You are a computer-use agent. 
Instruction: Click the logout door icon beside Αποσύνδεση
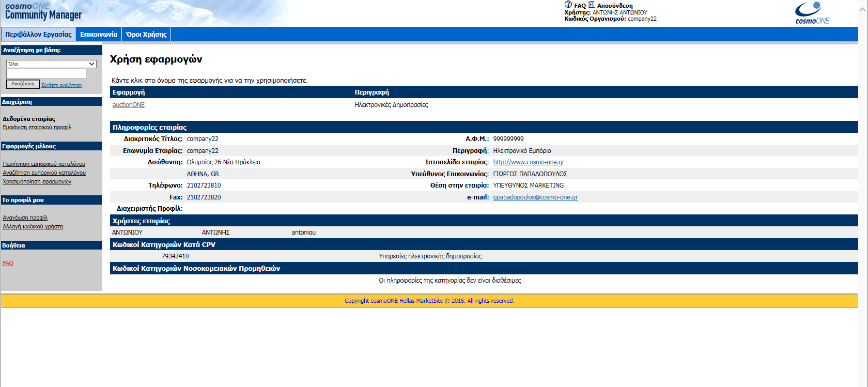pyautogui.click(x=591, y=4)
